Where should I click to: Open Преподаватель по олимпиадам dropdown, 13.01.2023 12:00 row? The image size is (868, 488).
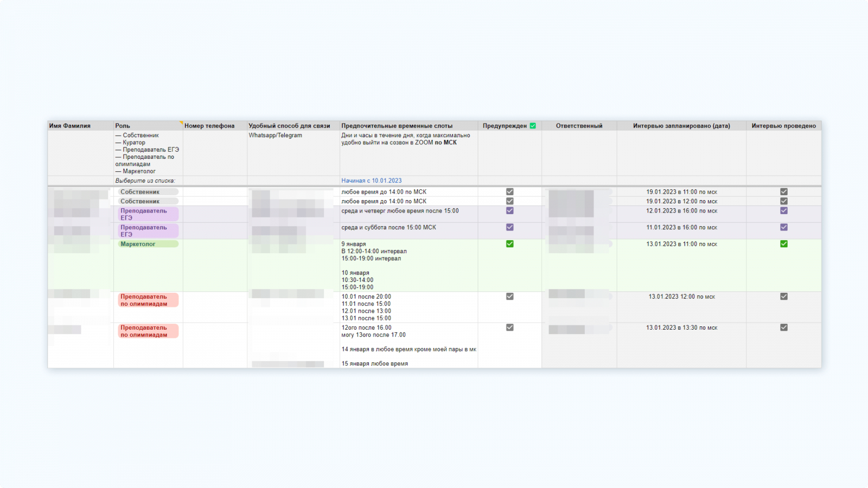(148, 300)
